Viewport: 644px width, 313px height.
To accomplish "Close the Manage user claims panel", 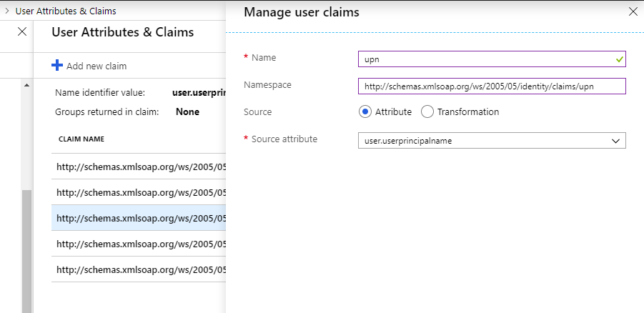I will (633, 12).
